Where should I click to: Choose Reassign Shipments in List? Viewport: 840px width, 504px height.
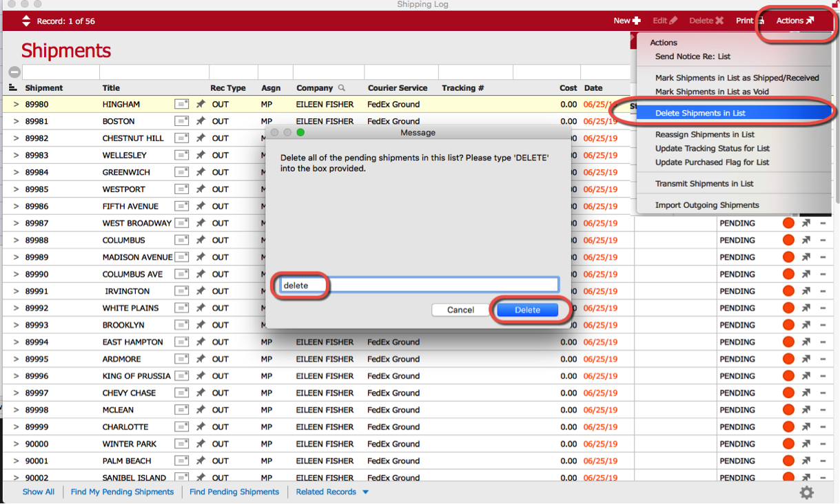click(704, 134)
